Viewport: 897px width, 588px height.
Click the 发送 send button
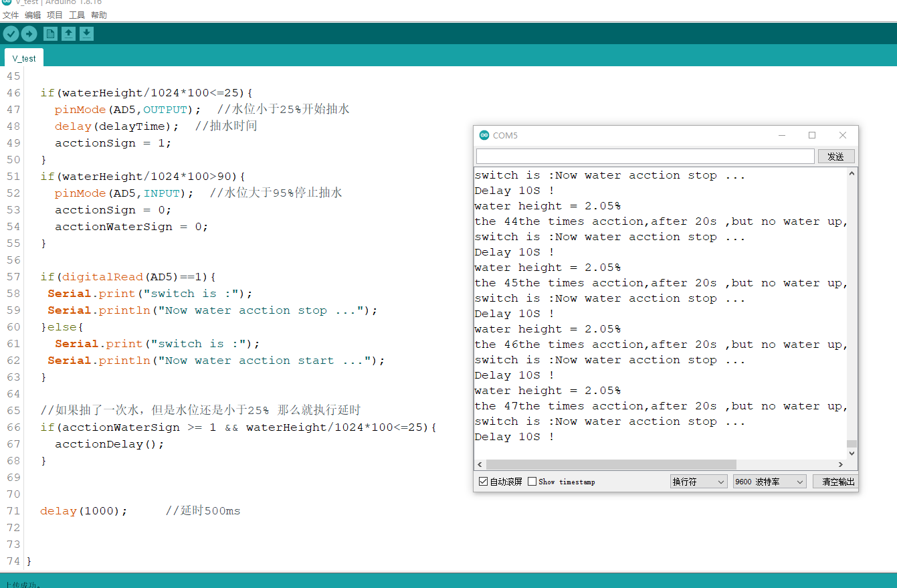tap(835, 157)
